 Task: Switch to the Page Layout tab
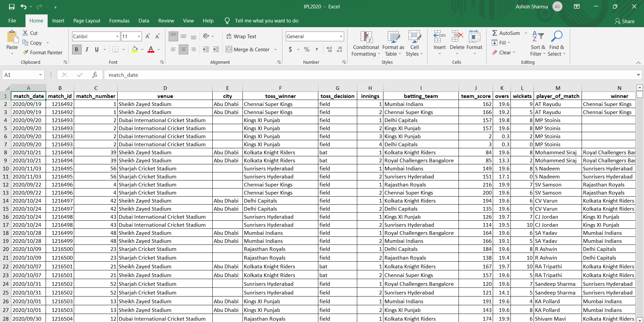coord(87,21)
